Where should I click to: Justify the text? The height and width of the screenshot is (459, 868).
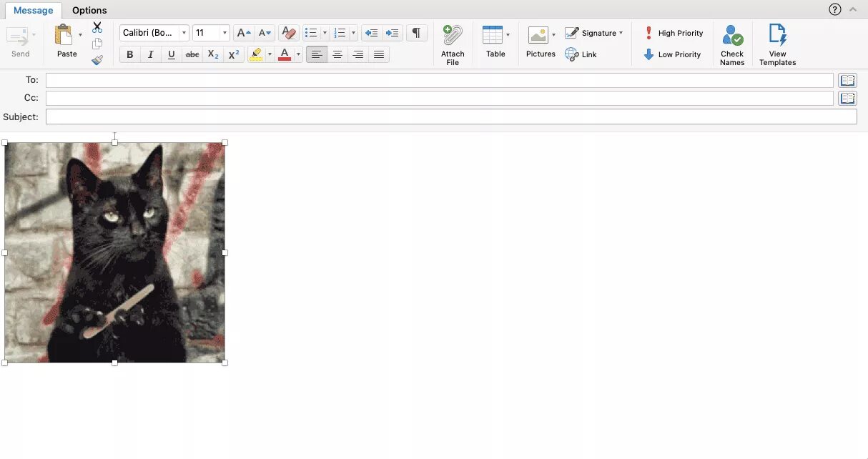(379, 54)
